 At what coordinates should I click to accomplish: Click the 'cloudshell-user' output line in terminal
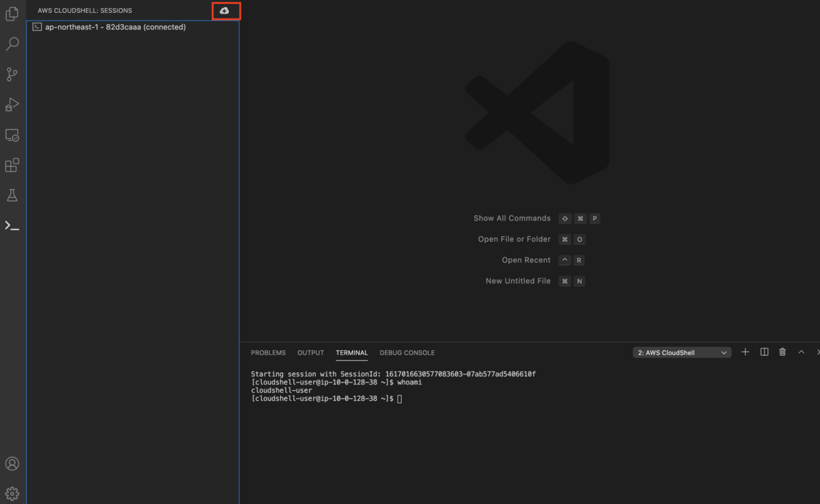[282, 391]
